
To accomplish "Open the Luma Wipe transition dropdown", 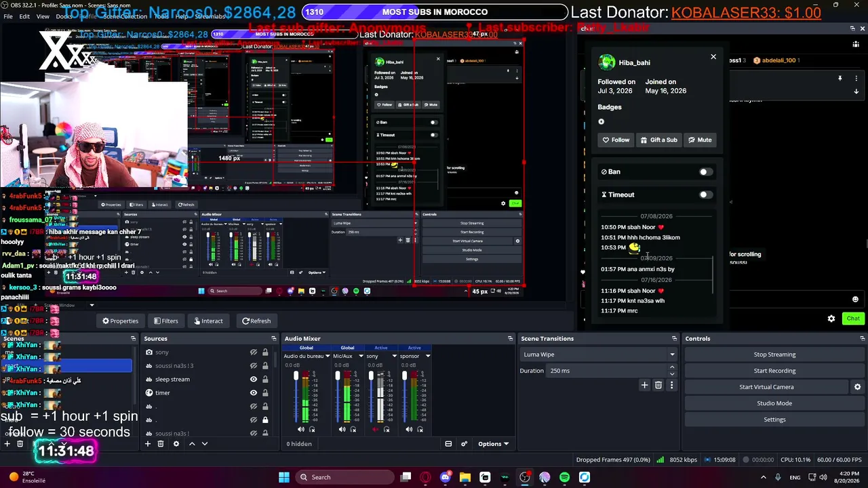I will pos(599,354).
